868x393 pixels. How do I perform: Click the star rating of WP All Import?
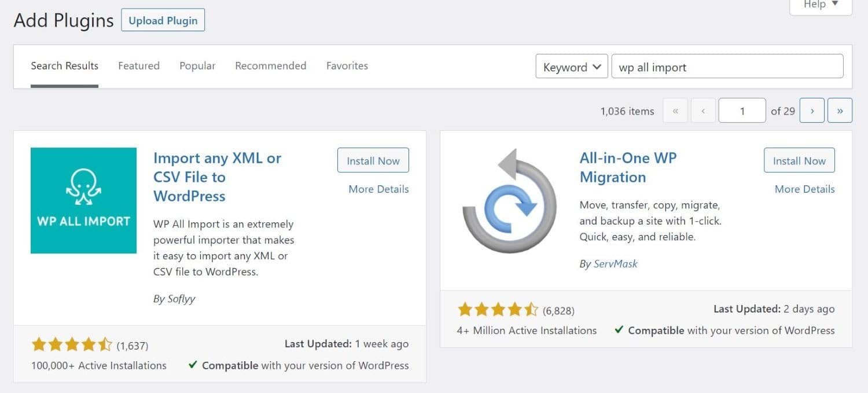[72, 346]
